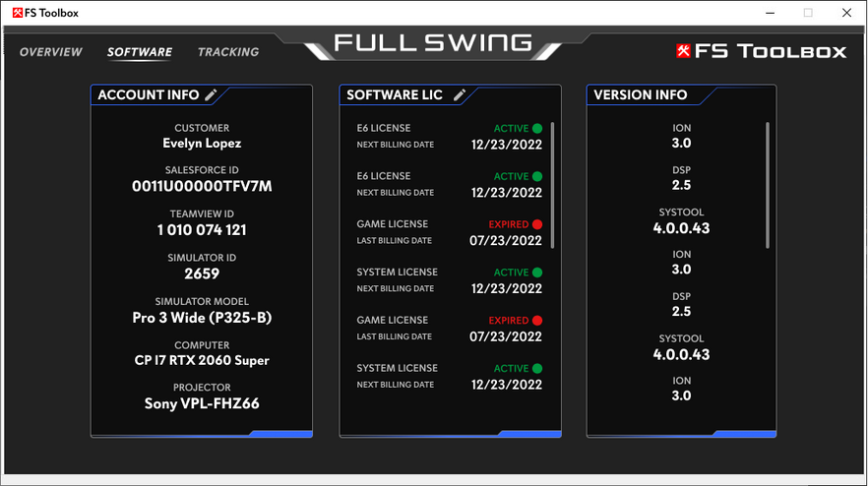868x486 pixels.
Task: Minimize the FS Toolbox window
Action: tap(770, 13)
